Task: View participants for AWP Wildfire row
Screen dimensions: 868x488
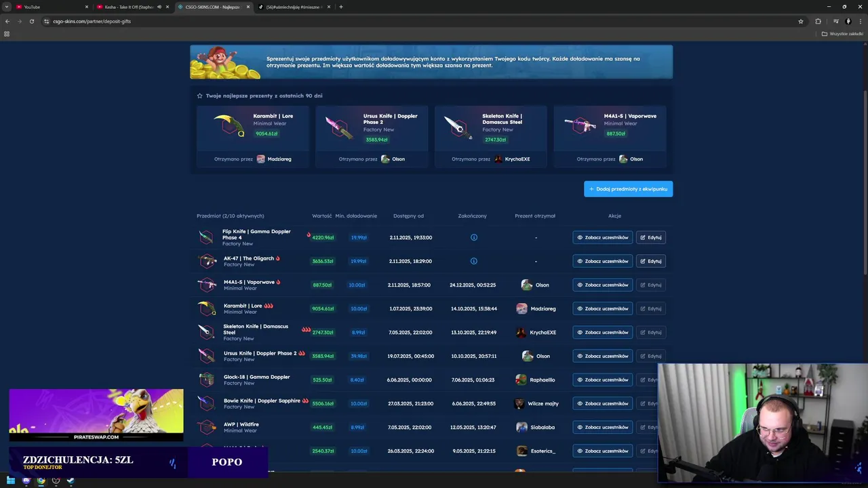Action: [x=603, y=427]
